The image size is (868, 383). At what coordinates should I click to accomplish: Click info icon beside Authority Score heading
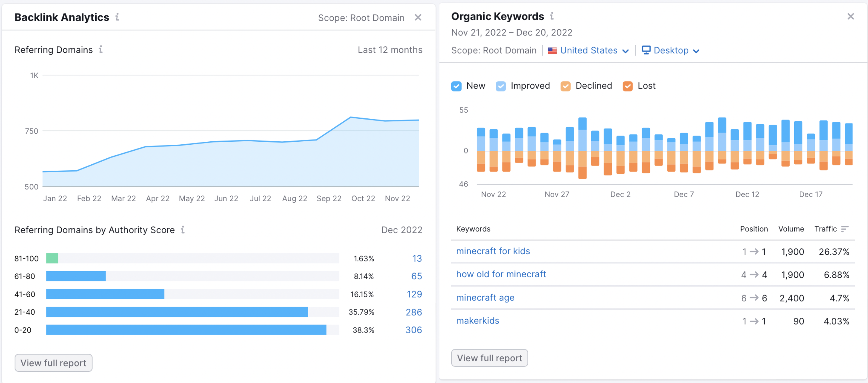coord(183,230)
